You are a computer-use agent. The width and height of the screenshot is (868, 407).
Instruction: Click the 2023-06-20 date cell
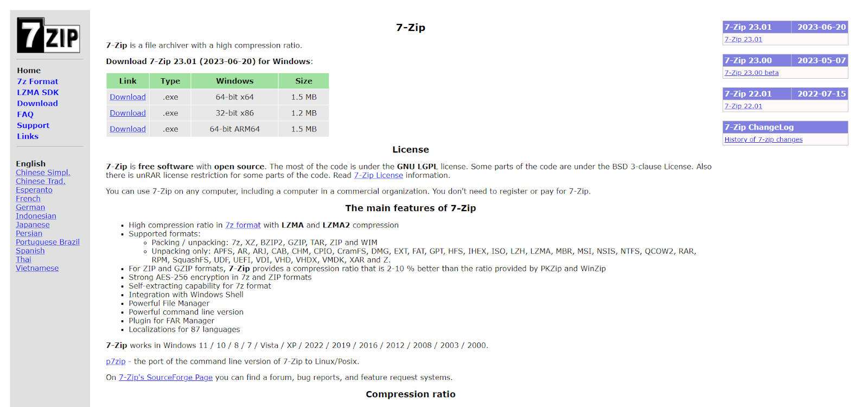coord(820,27)
